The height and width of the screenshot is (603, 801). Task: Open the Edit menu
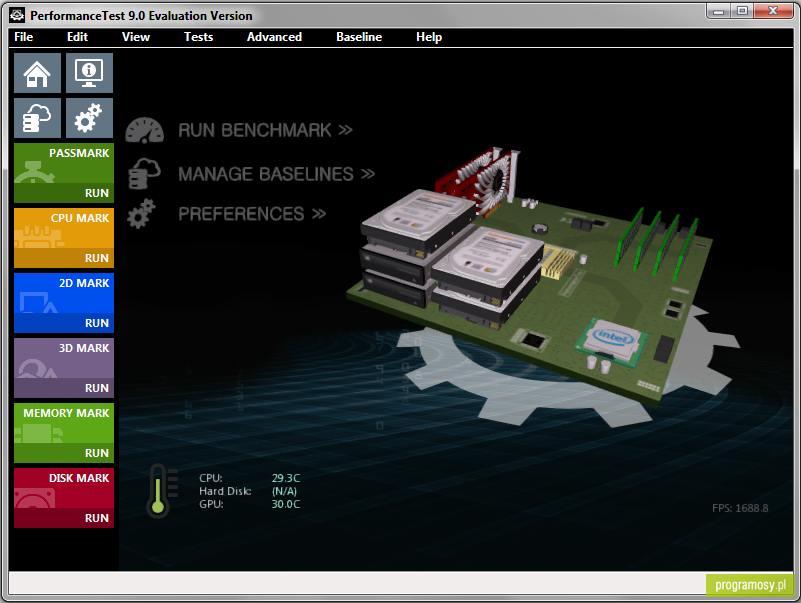point(77,37)
